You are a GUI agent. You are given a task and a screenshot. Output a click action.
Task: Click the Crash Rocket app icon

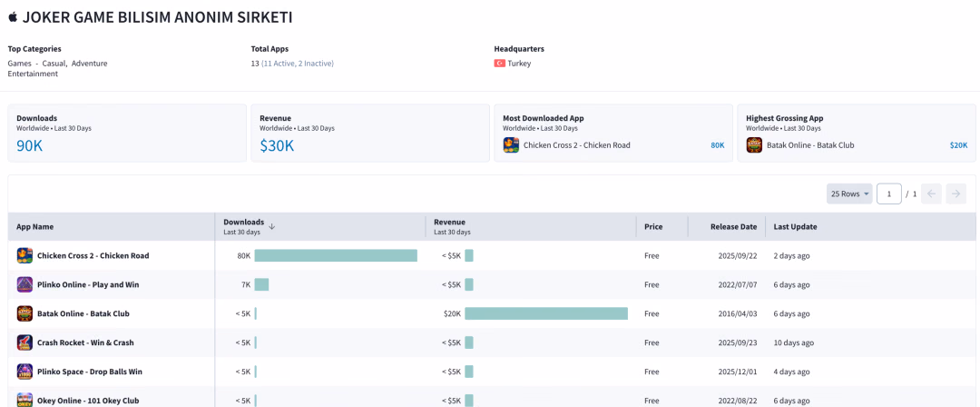pos(25,342)
